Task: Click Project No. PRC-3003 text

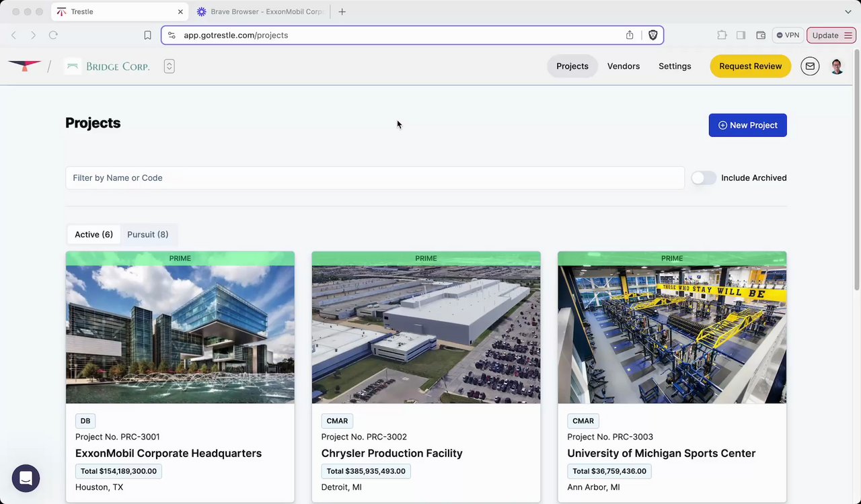Action: click(610, 437)
